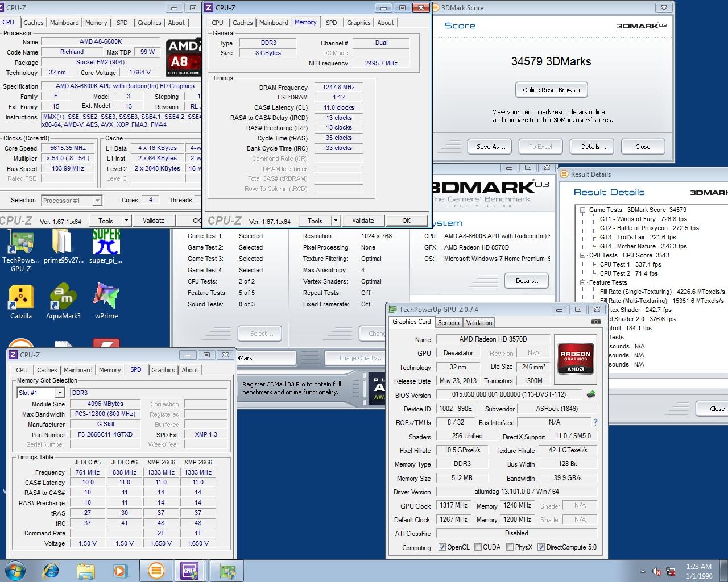Viewport: 728px width, 582px height.
Task: Click the Driver Version field in GPU-Z
Action: 516,492
